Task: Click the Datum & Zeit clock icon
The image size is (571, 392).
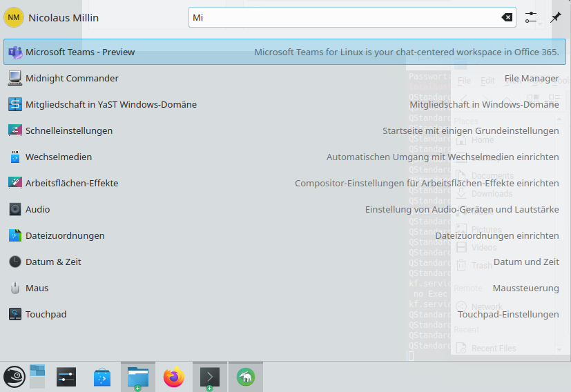Action: (15, 262)
